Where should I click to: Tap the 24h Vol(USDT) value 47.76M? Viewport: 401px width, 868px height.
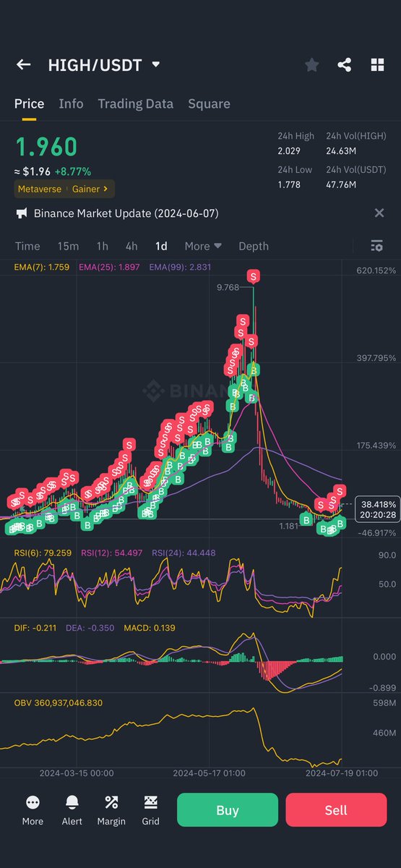coord(341,184)
